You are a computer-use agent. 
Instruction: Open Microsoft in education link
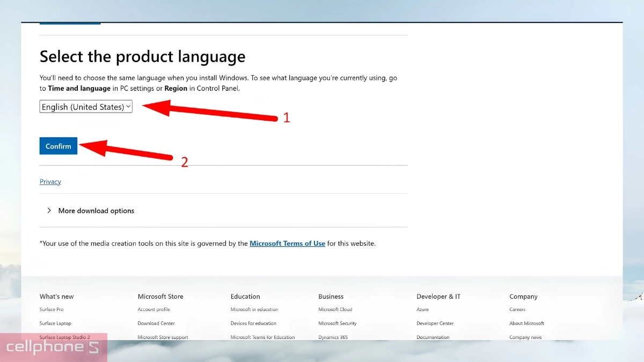coord(254,309)
